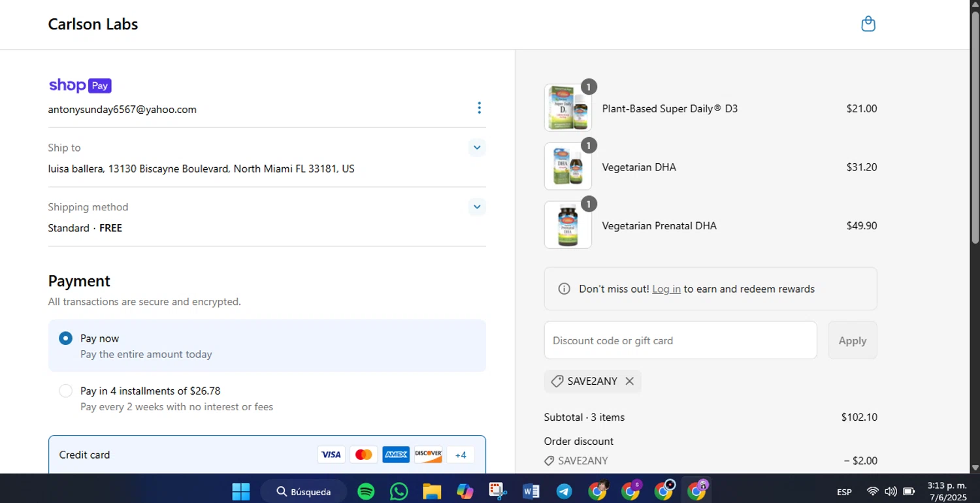
Task: Click the scrollbar up arrow
Action: [x=975, y=5]
